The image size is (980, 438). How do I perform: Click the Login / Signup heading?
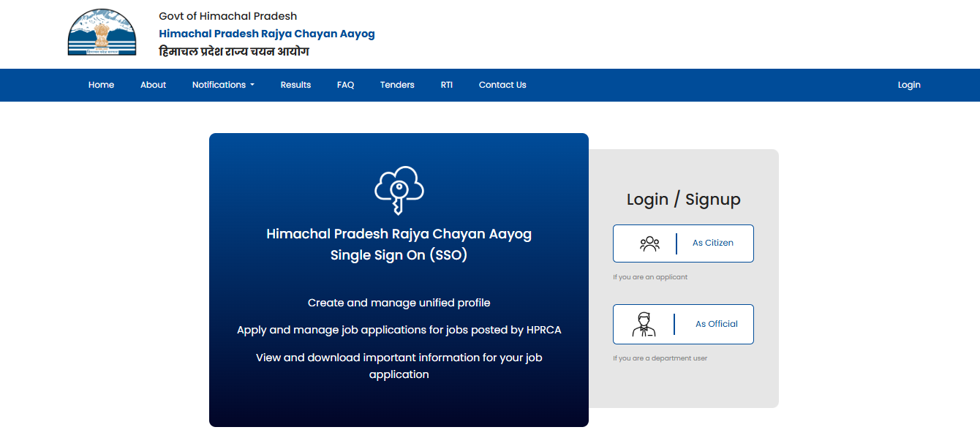tap(682, 198)
